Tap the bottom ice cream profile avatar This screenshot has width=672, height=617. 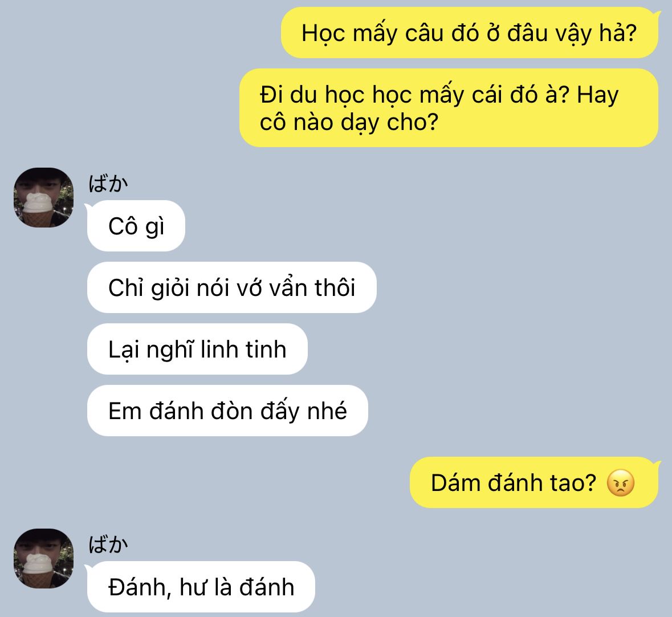coord(44,558)
